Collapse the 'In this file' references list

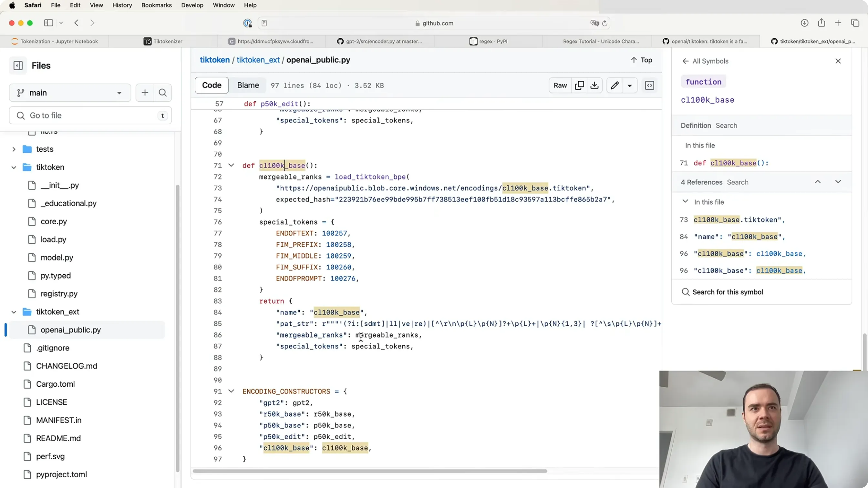click(x=685, y=202)
